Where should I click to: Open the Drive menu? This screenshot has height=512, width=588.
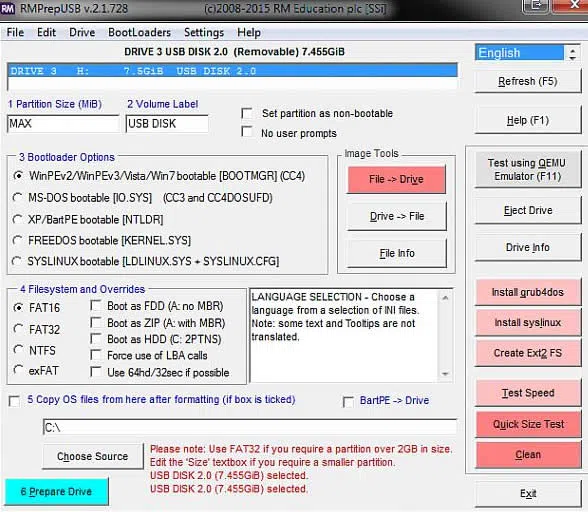(82, 33)
